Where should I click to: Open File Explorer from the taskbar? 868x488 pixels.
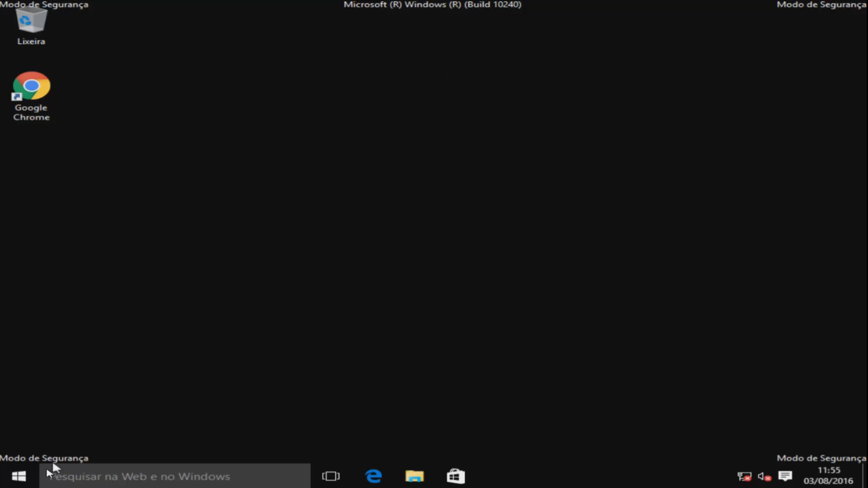pyautogui.click(x=415, y=476)
